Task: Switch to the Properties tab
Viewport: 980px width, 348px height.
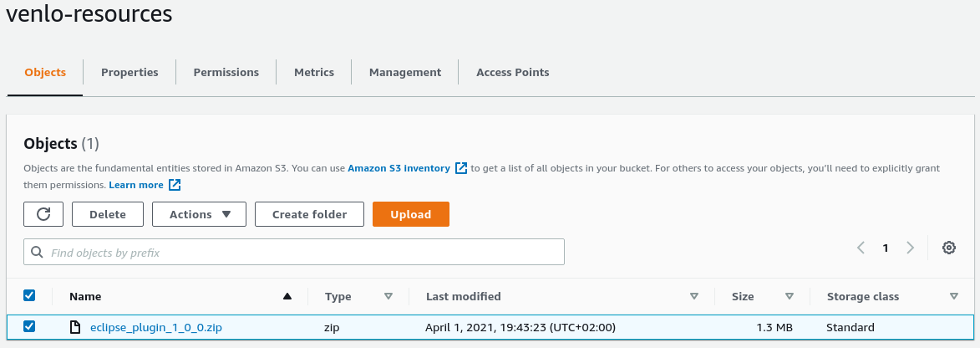Action: [129, 72]
